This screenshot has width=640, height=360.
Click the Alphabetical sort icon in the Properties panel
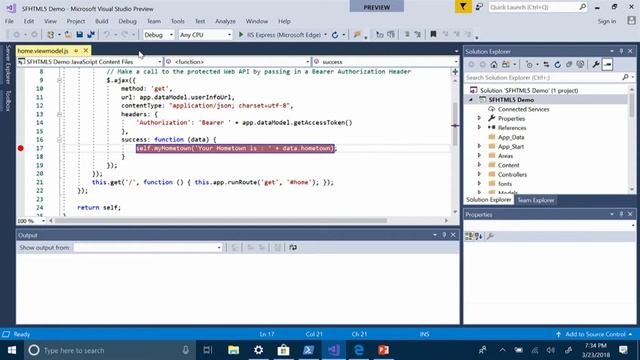tap(478, 236)
